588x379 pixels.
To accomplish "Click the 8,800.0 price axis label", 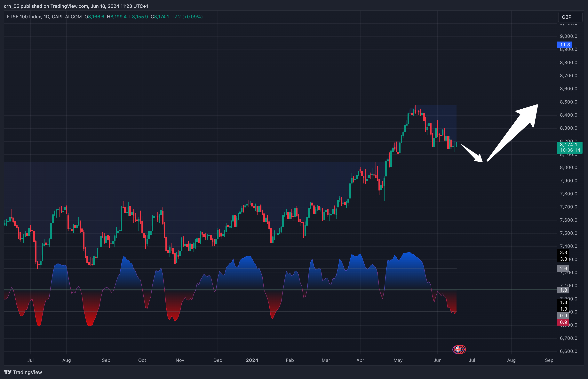I will (568, 63).
